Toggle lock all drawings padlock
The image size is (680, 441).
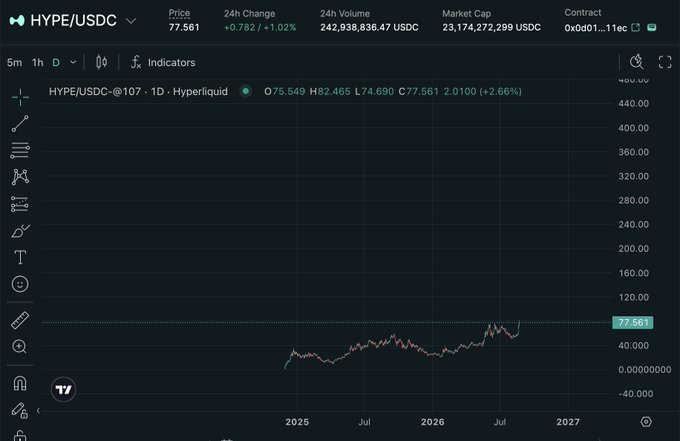tap(20, 435)
